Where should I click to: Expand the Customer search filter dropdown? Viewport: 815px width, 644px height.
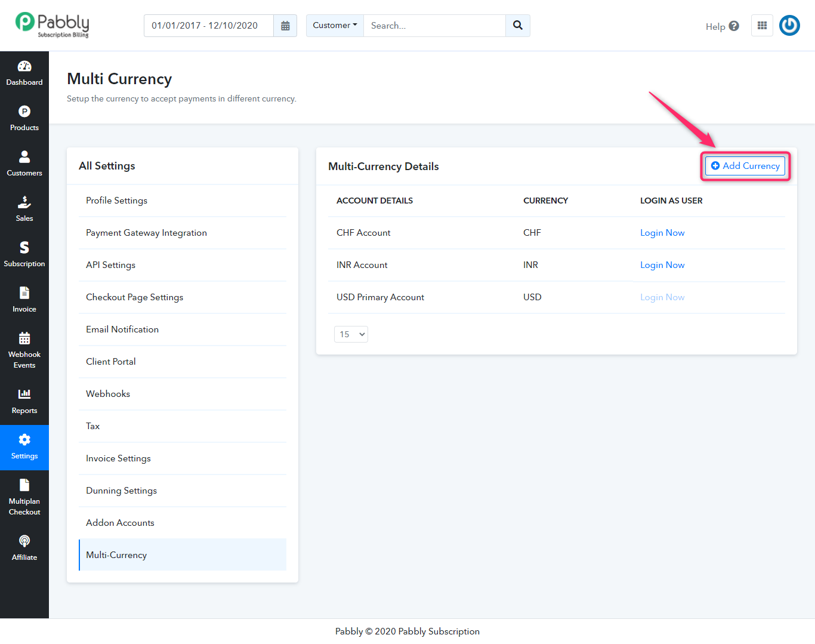[x=335, y=26]
